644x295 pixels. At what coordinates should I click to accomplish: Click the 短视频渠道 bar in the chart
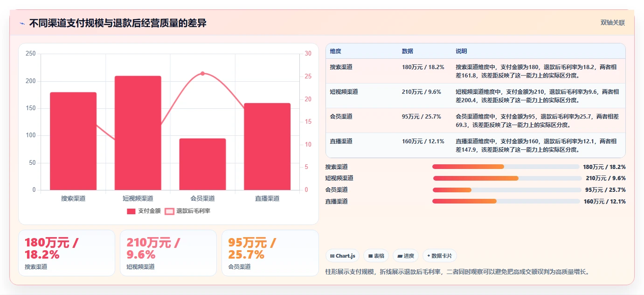pyautogui.click(x=138, y=133)
